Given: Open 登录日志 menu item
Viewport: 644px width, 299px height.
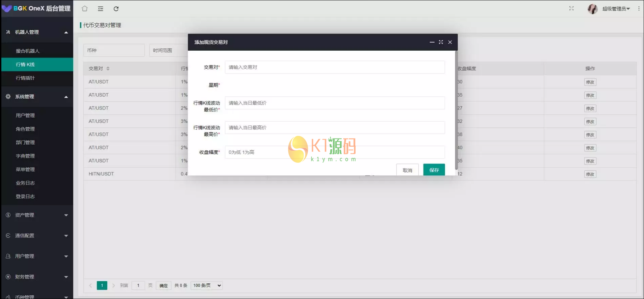Looking at the screenshot, I should coord(37,197).
